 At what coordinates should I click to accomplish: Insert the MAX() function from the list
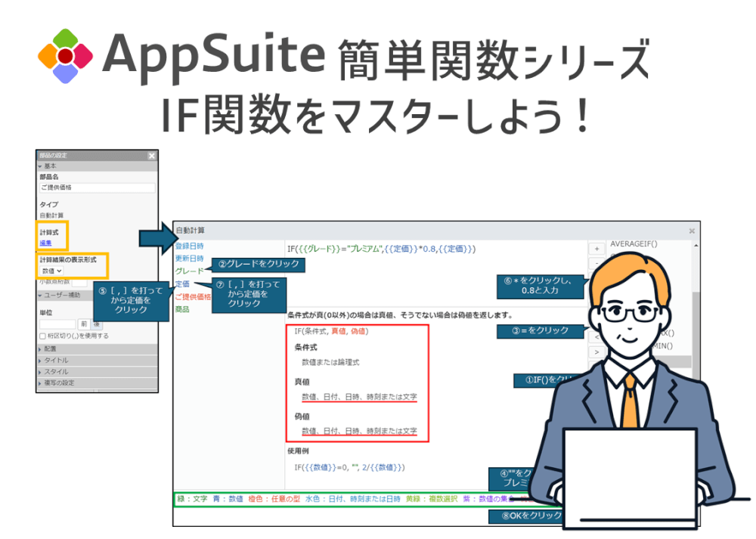click(668, 333)
